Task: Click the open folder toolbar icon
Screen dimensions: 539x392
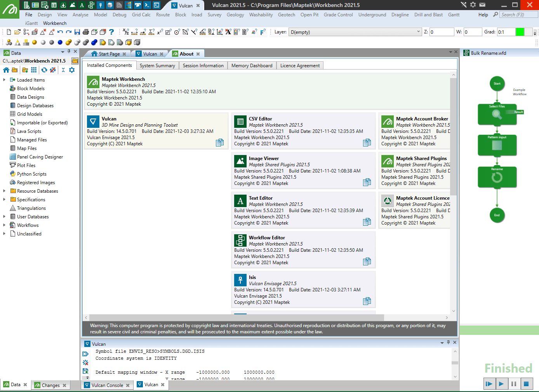Action: (17, 32)
